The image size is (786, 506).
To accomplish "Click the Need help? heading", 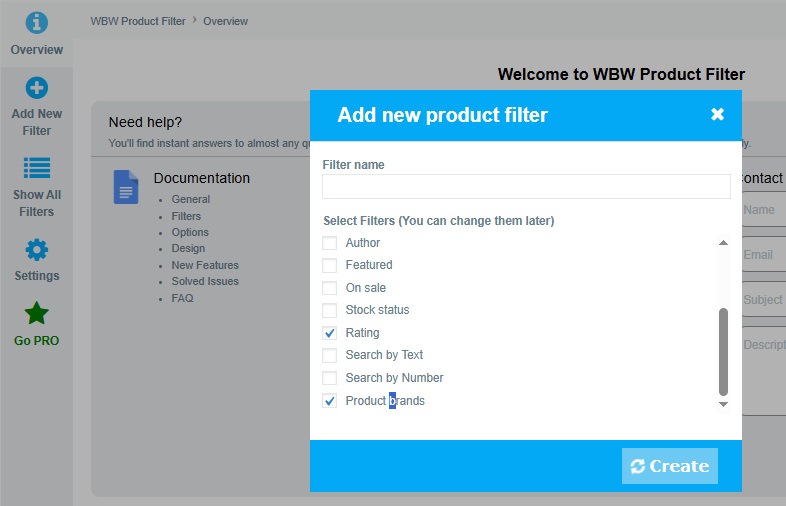I will 145,122.
